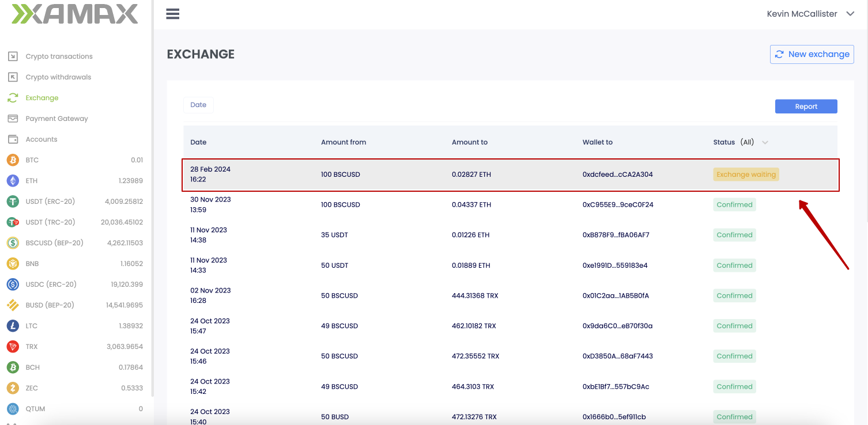The height and width of the screenshot is (425, 868).
Task: Click amount 0.02827 ETH
Action: [471, 174]
